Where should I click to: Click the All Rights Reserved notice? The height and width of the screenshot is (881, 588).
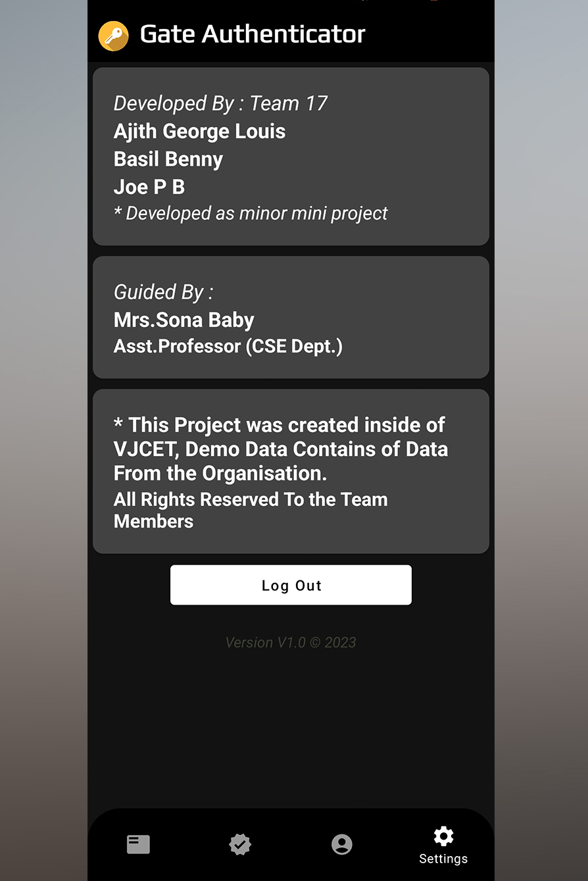(251, 510)
